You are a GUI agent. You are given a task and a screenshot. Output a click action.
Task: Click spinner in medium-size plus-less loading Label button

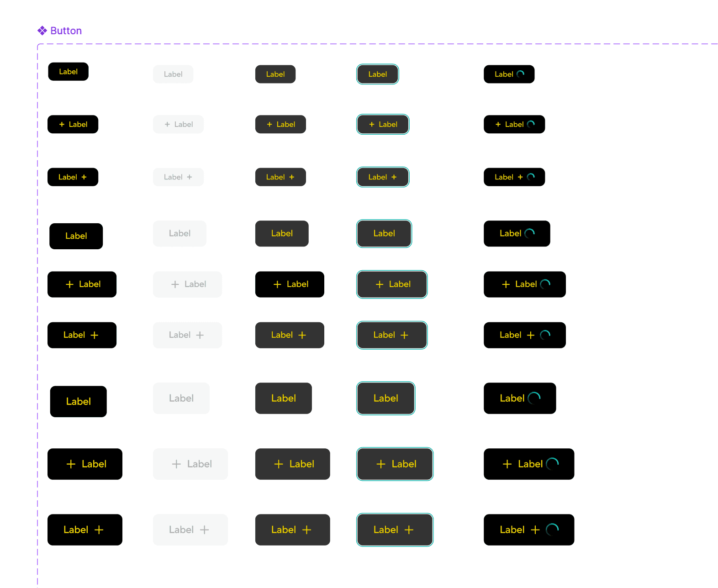[530, 233]
